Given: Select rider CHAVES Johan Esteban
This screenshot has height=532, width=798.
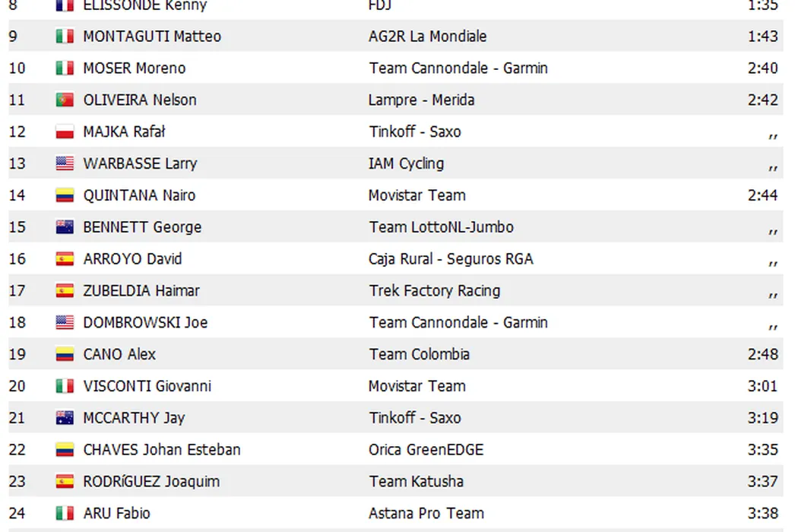Looking at the screenshot, I should (162, 450).
